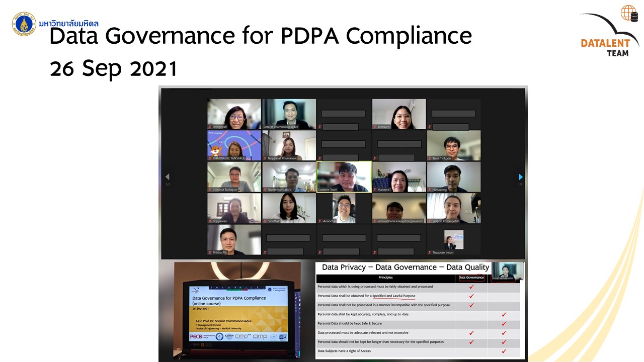Click the circled Data Governance column header
The height and width of the screenshot is (362, 644).
pos(471,278)
